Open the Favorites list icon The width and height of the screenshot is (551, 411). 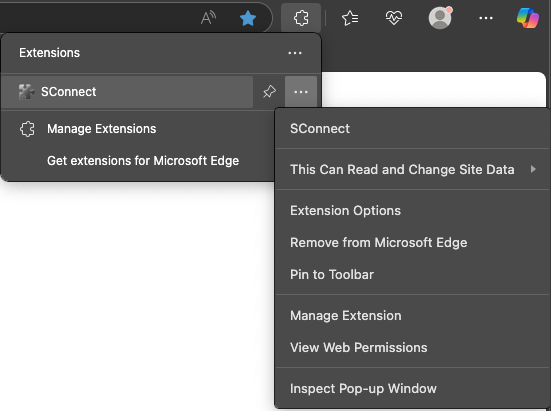click(x=350, y=18)
